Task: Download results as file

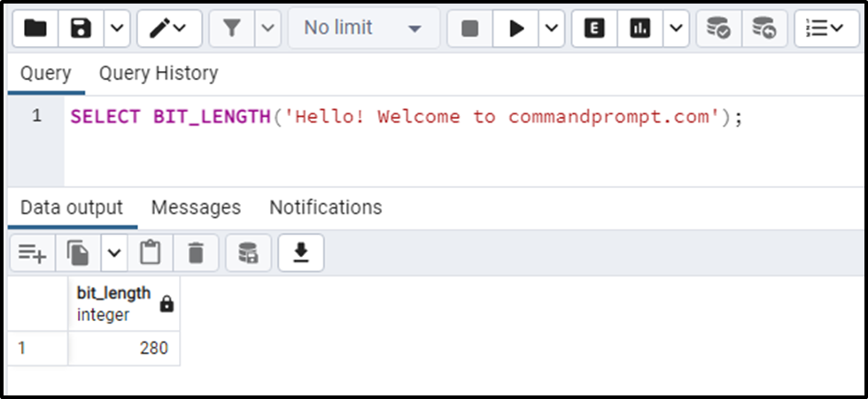Action: click(301, 254)
